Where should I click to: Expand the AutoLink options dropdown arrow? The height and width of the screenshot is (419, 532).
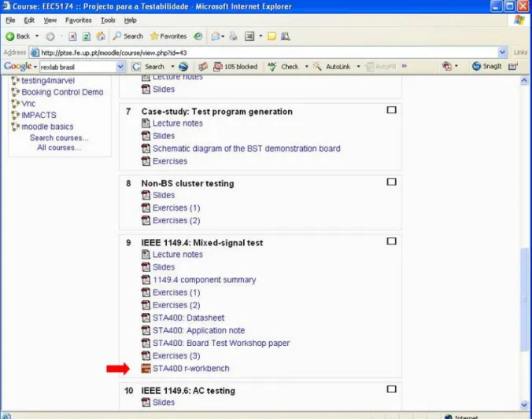[x=358, y=67]
